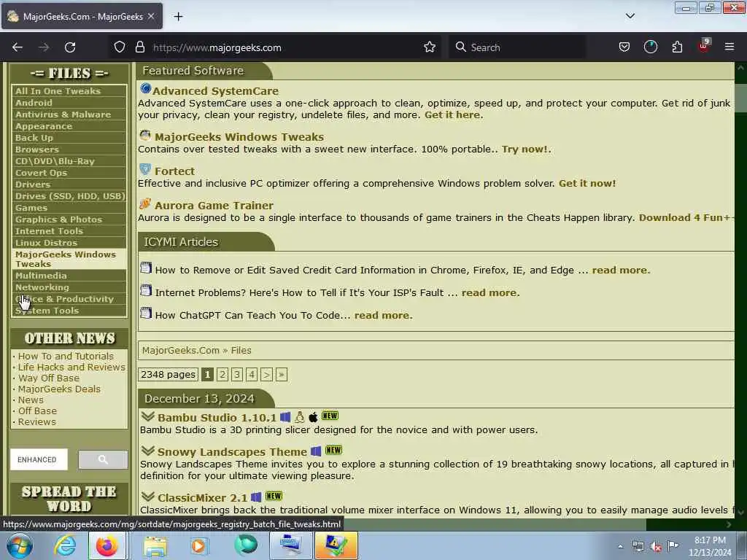Go to page 4 of file listings

pyautogui.click(x=252, y=375)
